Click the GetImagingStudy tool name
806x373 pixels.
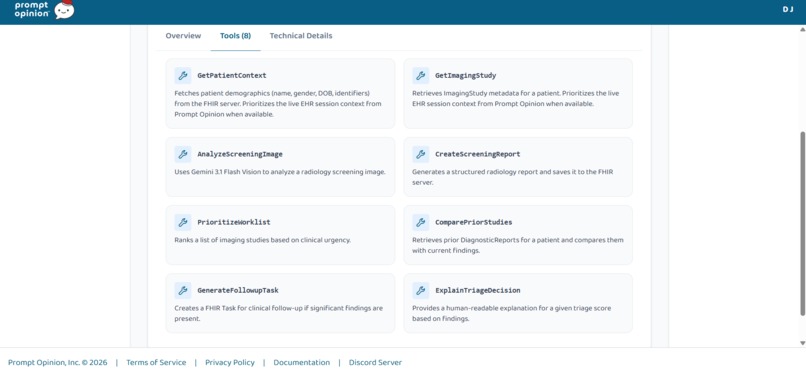(466, 76)
